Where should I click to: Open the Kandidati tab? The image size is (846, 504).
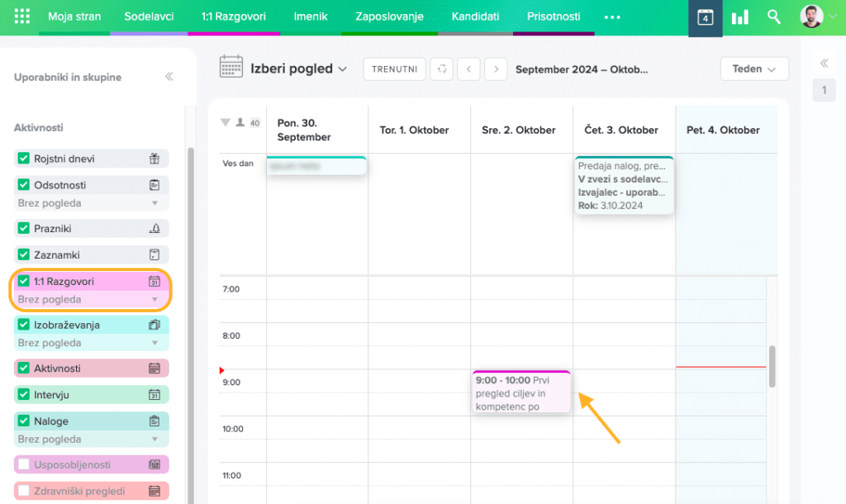tap(475, 17)
